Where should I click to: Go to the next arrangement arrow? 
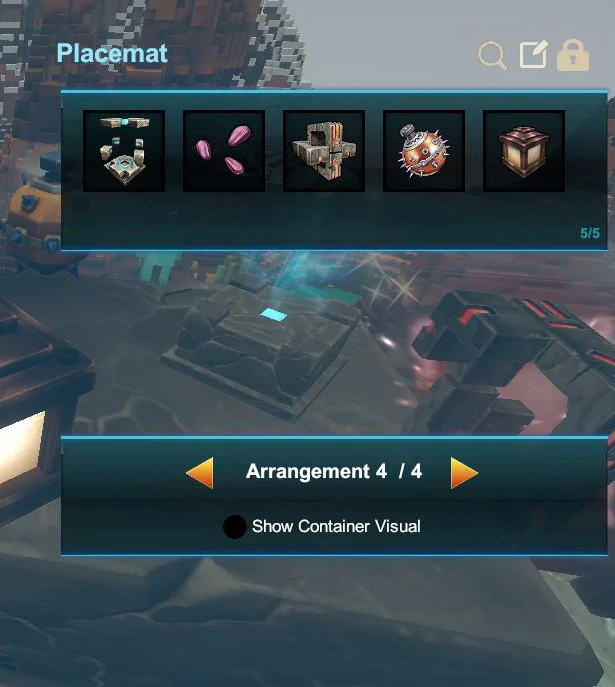tap(464, 473)
